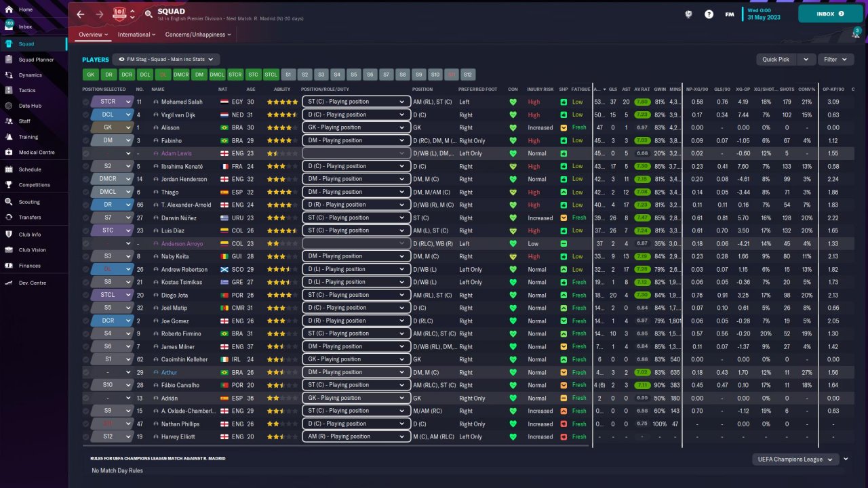Open Alisson's GK position selected dropdown
This screenshot has height=488, width=868.
click(112, 127)
